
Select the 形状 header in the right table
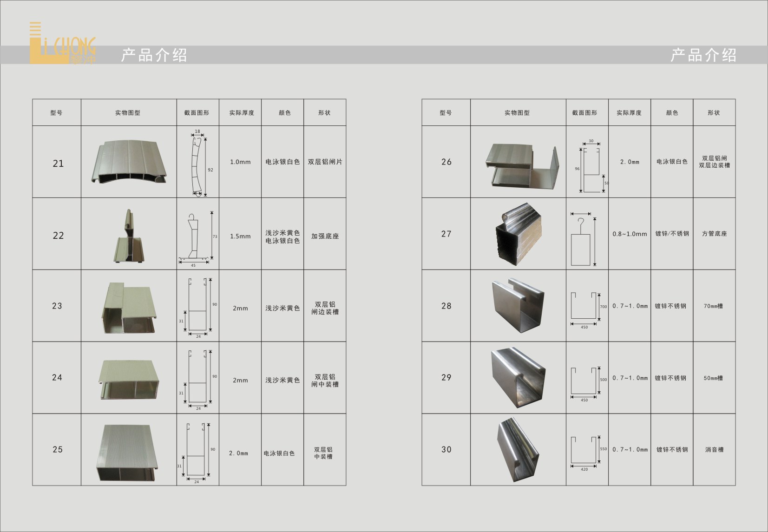click(x=714, y=112)
